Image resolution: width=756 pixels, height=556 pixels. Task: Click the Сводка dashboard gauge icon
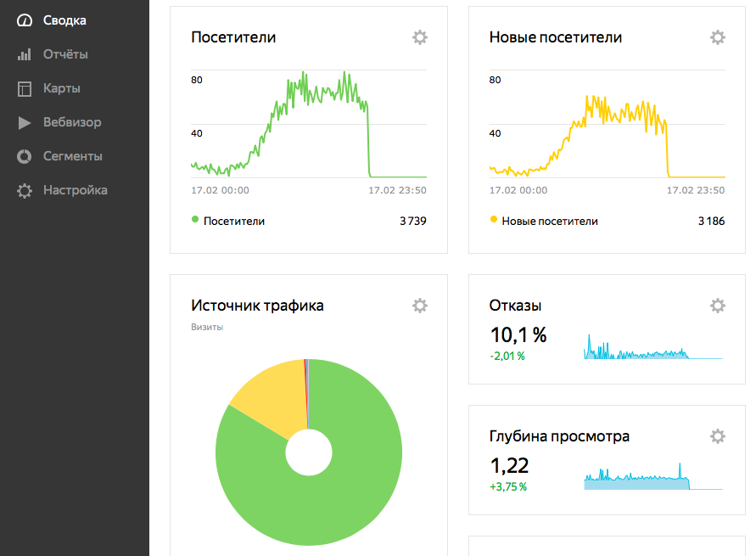tap(24, 20)
